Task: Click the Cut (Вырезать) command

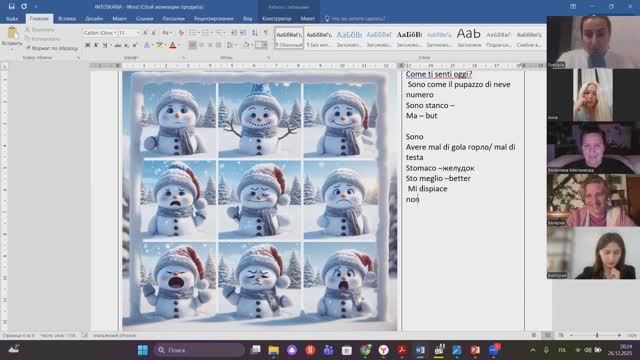Action: (40, 30)
